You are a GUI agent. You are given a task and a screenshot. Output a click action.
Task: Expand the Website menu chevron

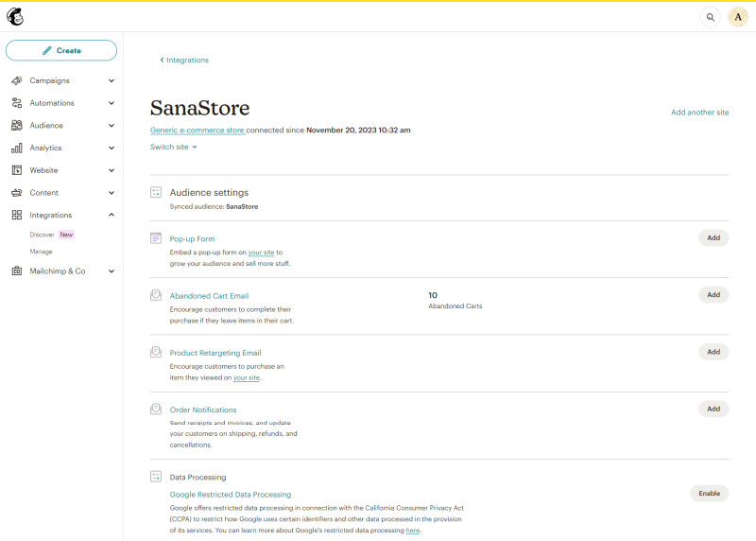click(112, 170)
